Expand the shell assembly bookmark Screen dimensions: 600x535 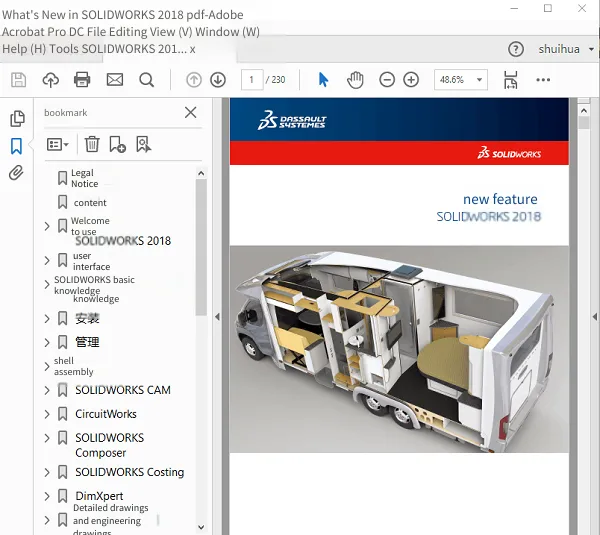[x=47, y=366]
